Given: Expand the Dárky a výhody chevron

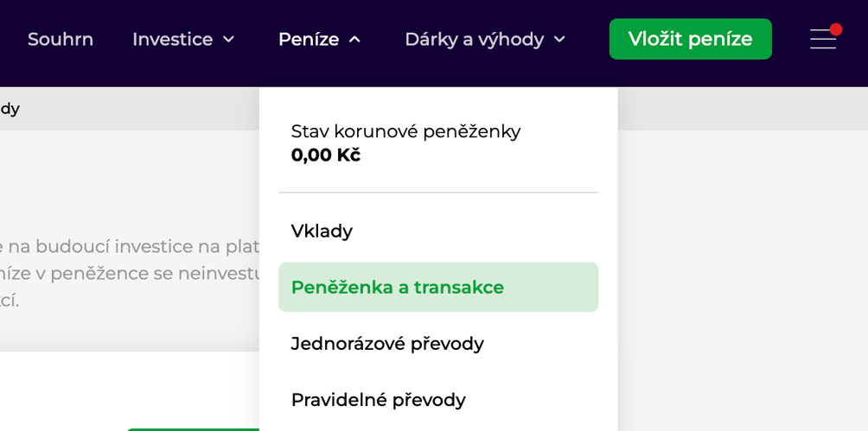Looking at the screenshot, I should click(559, 39).
